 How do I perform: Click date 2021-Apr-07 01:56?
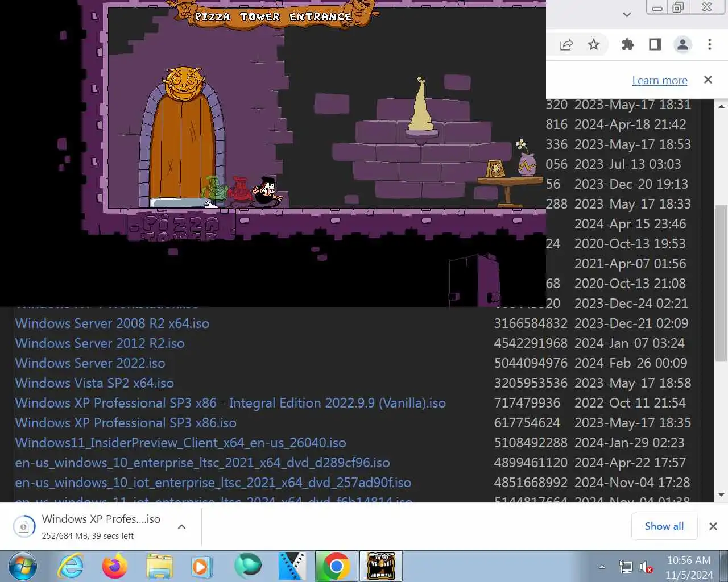coord(630,264)
